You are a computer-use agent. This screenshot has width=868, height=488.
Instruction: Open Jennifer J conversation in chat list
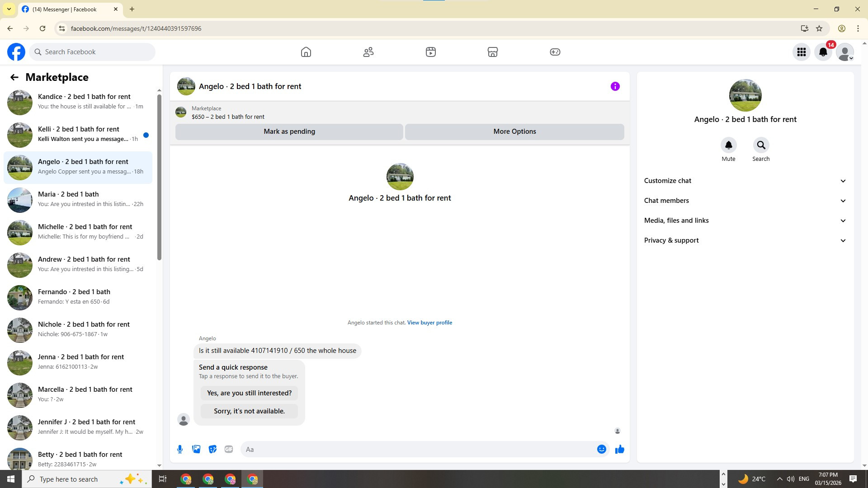[x=78, y=427]
